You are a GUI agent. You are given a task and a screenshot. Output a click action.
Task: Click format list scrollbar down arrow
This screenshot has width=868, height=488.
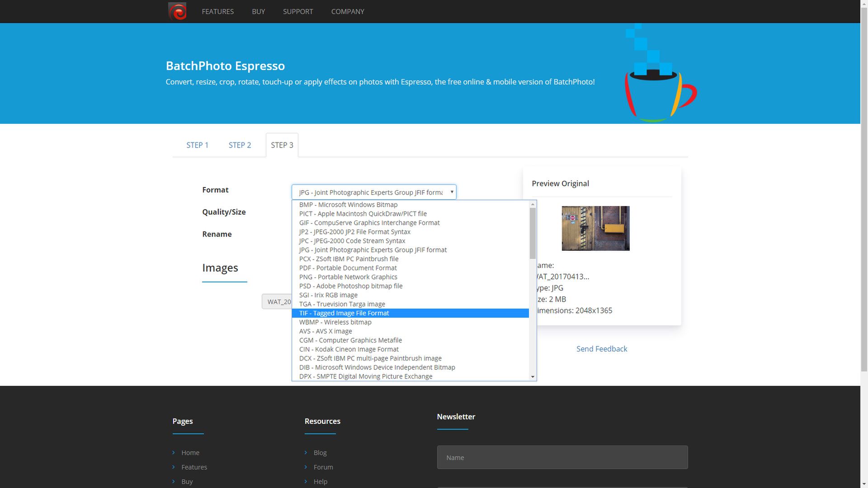pos(533,377)
